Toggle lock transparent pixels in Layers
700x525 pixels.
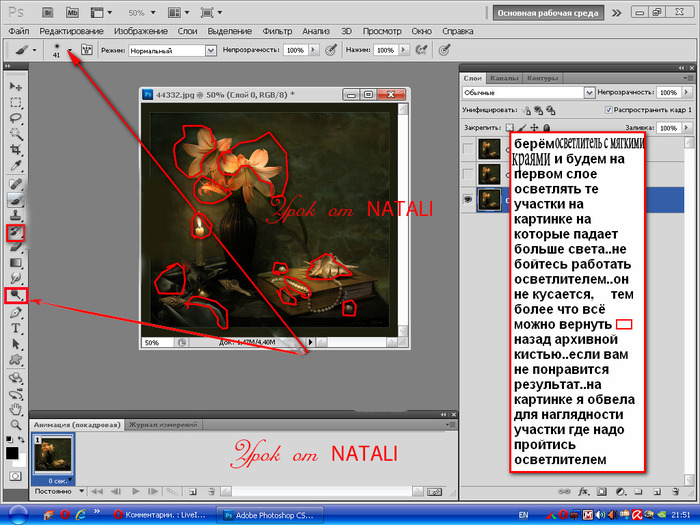point(510,128)
